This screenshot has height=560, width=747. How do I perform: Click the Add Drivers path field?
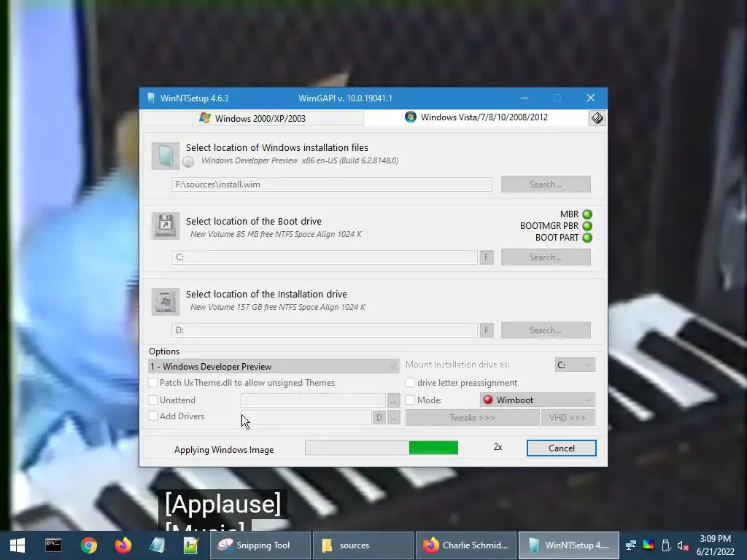[x=306, y=417]
